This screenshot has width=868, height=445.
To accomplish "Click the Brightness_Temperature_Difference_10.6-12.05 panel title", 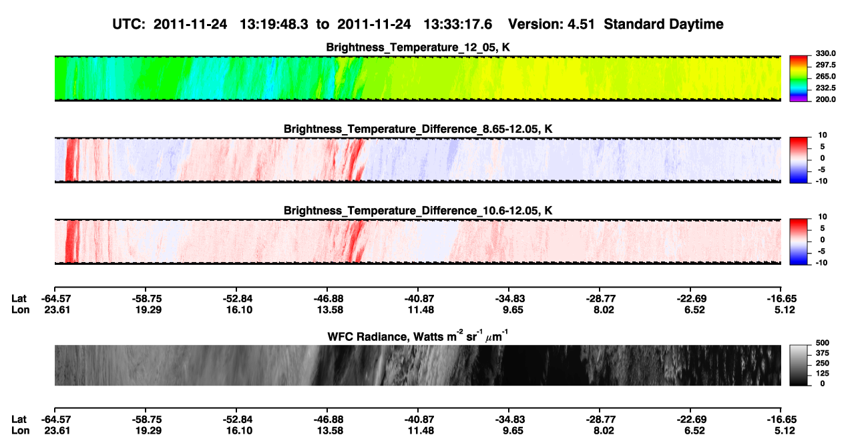I will click(x=418, y=211).
